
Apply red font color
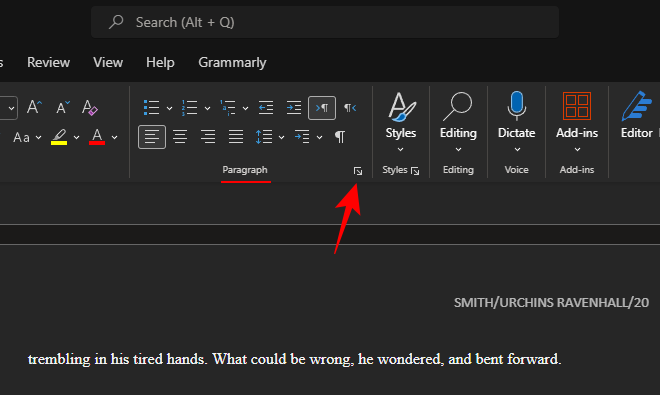pos(97,137)
